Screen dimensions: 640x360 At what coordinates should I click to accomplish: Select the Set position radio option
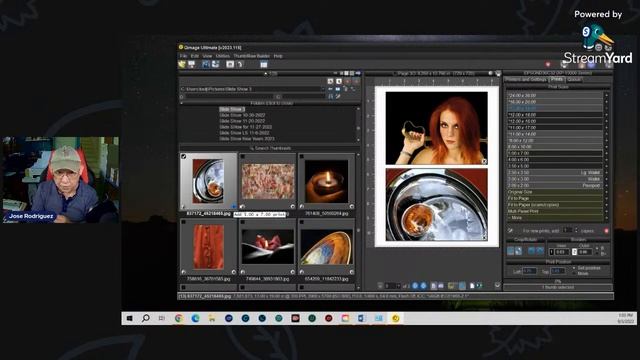point(574,268)
